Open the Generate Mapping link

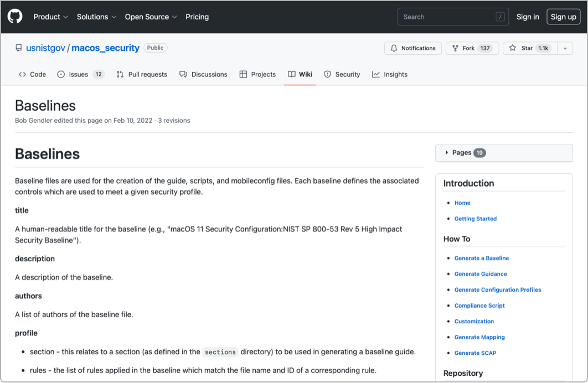tap(479, 337)
